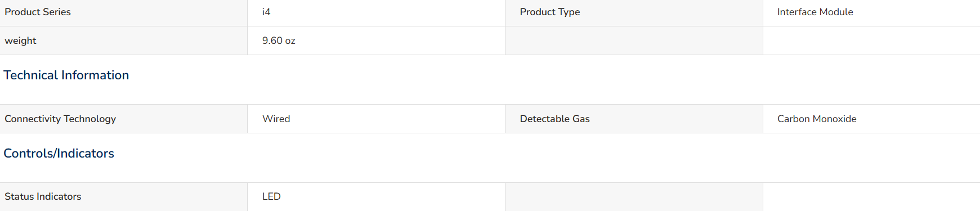The height and width of the screenshot is (211, 980).
Task: Click the empty cell right of LED
Action: click(x=634, y=197)
